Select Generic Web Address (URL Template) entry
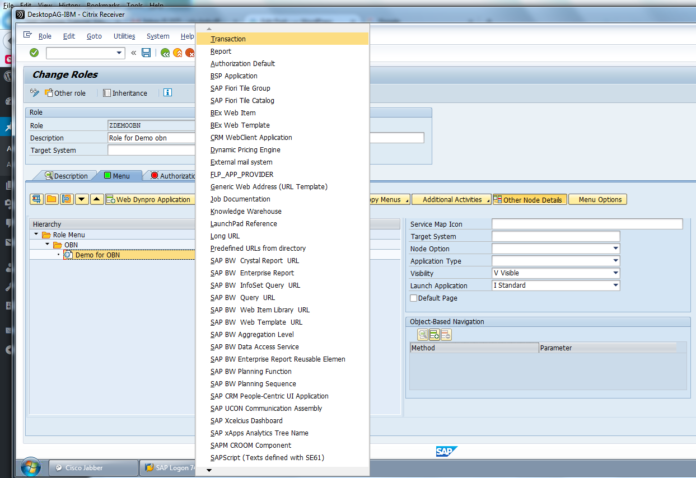Viewport: 696px width, 478px height. pyautogui.click(x=282, y=186)
